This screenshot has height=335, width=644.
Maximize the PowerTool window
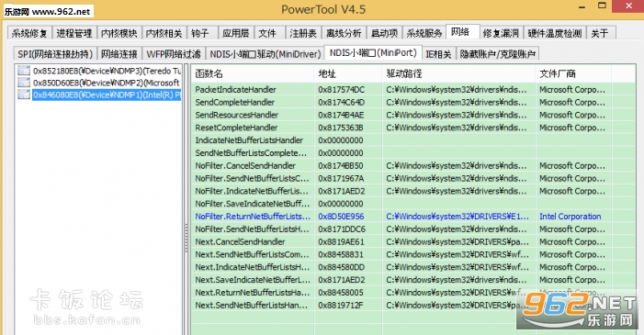pyautogui.click(x=602, y=6)
